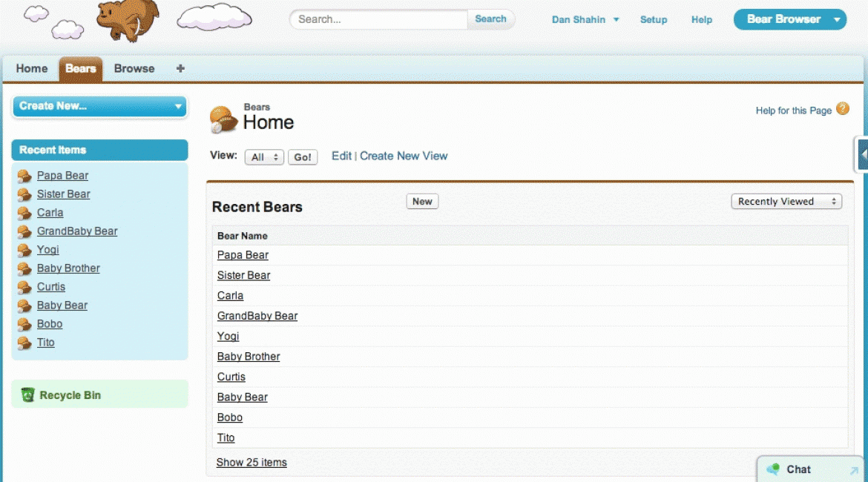Screen dimensions: 868x482
Task: Open GrandBaby Bear in Recent Bears table
Action: tap(257, 316)
